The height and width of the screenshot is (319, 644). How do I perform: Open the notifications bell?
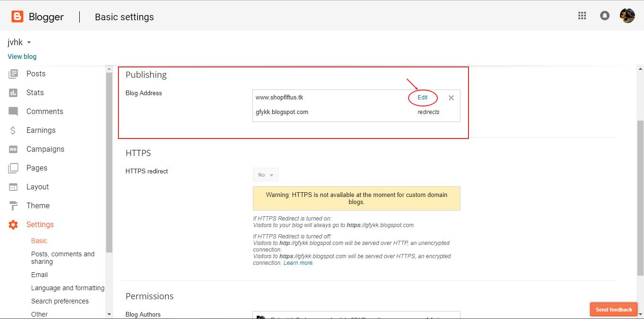604,16
